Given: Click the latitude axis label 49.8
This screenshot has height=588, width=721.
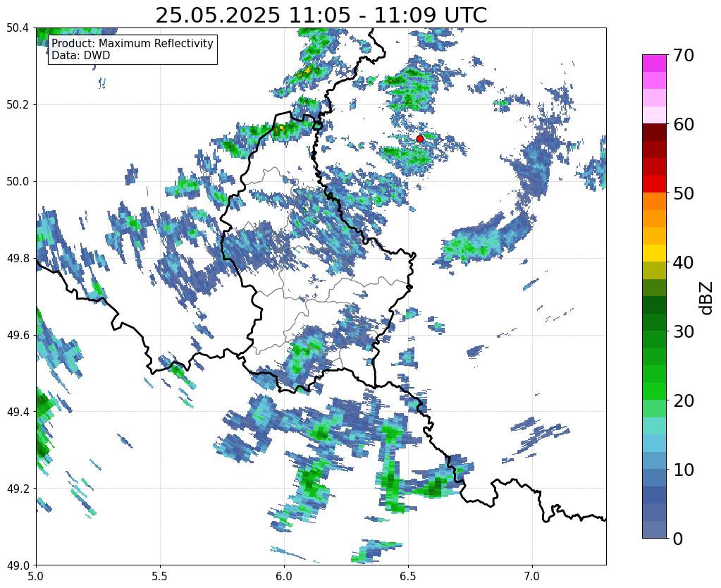Looking at the screenshot, I should 18,258.
